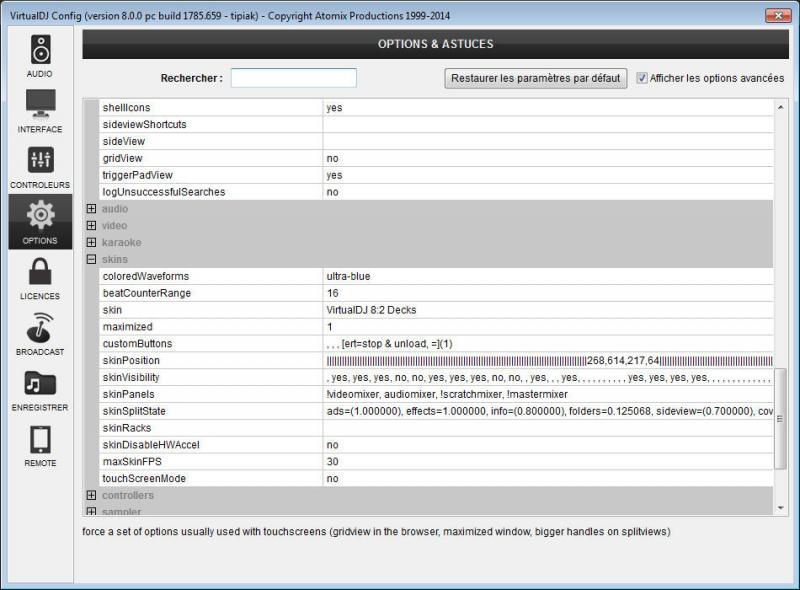Open the Interface monitor icon
800x590 pixels.
tap(40, 104)
